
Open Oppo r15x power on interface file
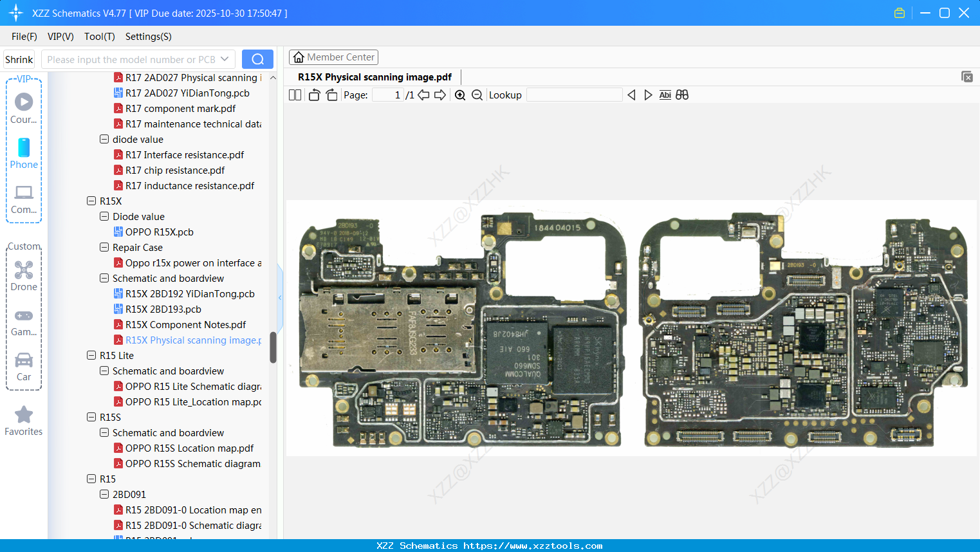[x=187, y=263]
